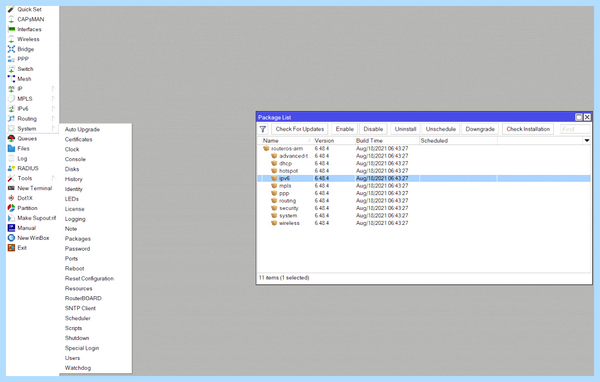The image size is (600, 382).
Task: Click the dhcp package icon
Action: (x=274, y=163)
